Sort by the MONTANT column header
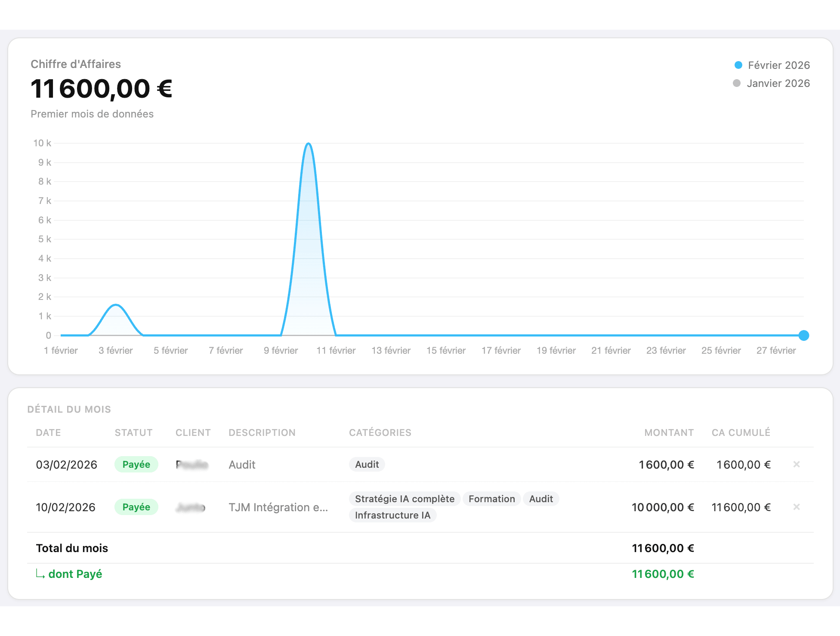Image resolution: width=840 pixels, height=636 pixels. (669, 432)
